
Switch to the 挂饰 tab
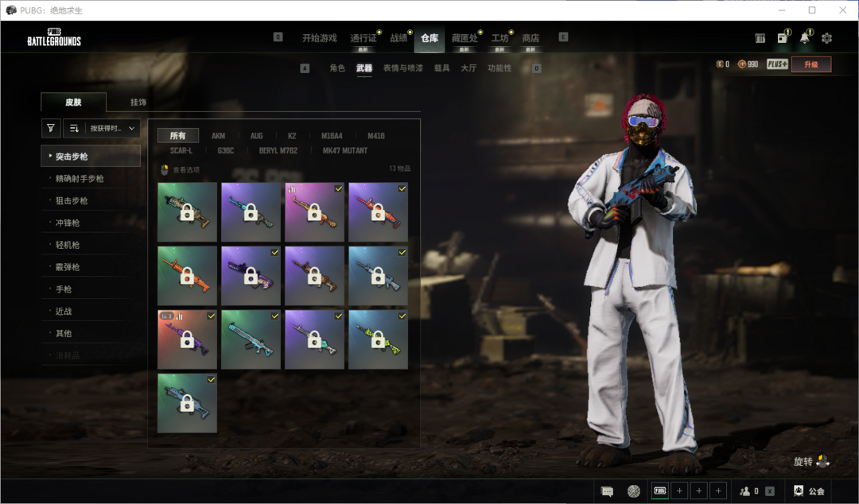[138, 103]
